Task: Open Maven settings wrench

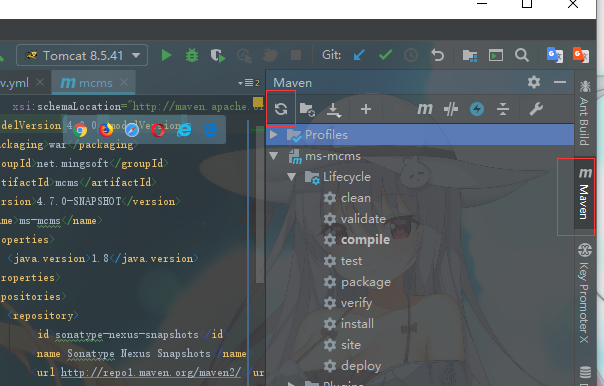Action: 536,109
